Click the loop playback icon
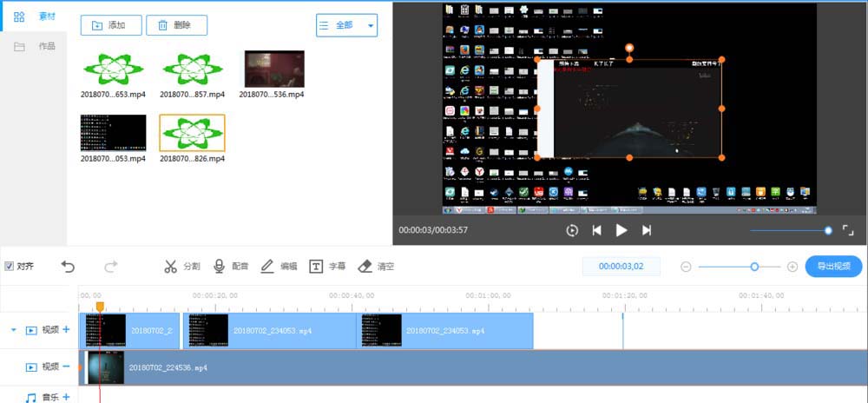Image resolution: width=868 pixels, height=403 pixels. coord(572,230)
